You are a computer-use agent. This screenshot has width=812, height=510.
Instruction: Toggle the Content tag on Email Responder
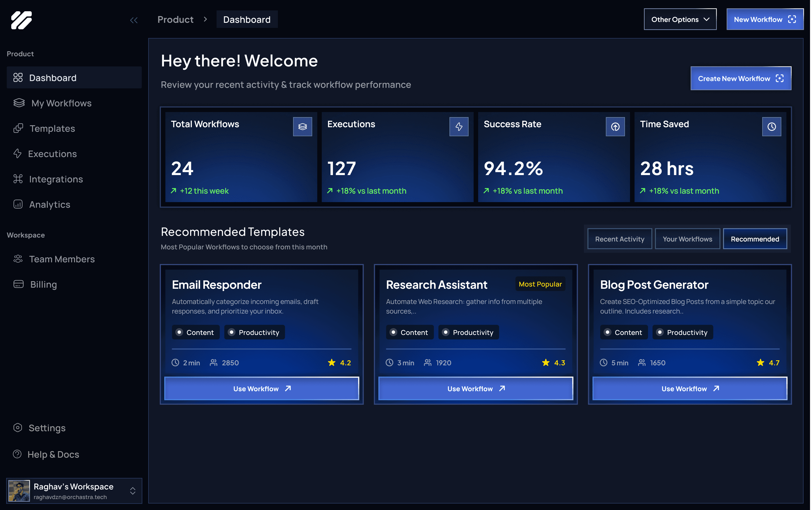point(195,332)
